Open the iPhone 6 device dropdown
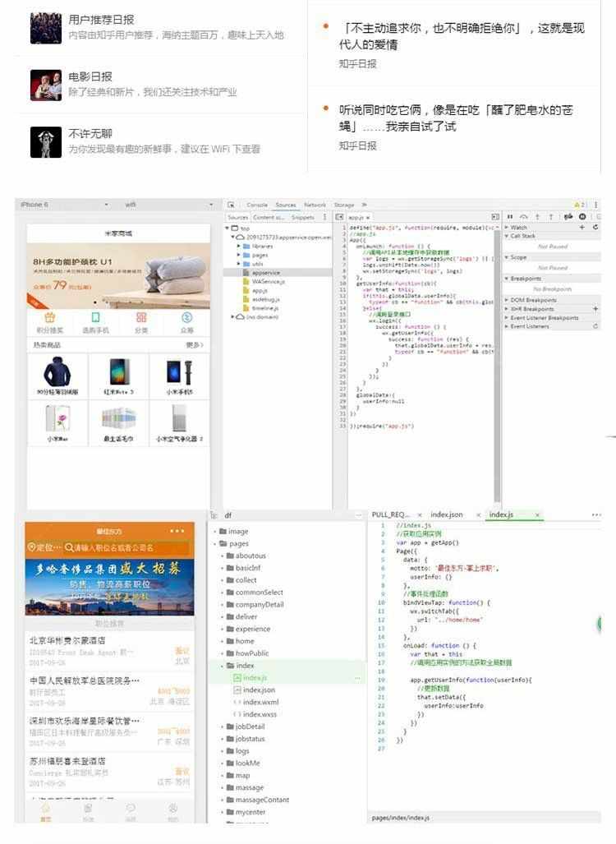This screenshot has height=844, width=616. click(65, 205)
